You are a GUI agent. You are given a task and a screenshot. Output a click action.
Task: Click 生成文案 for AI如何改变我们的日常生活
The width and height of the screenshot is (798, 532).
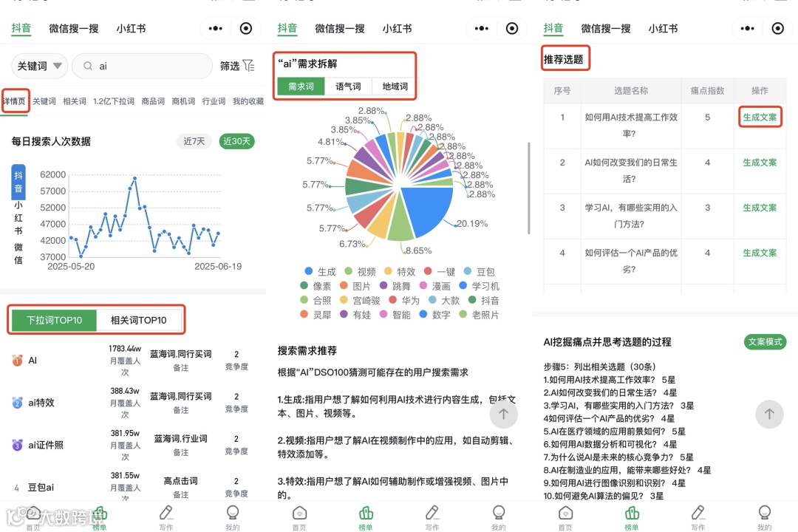point(760,163)
